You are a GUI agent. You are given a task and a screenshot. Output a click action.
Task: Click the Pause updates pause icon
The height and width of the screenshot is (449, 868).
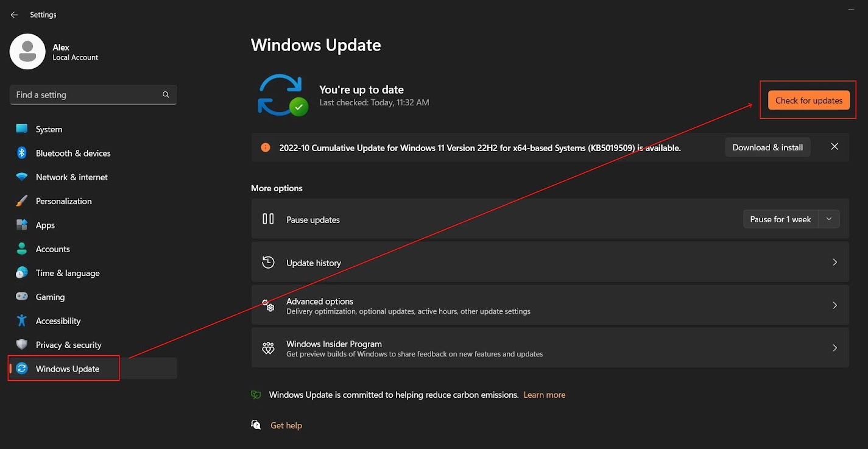pyautogui.click(x=268, y=219)
